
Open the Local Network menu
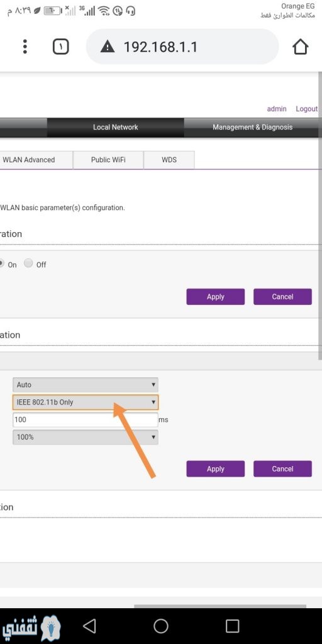click(116, 127)
